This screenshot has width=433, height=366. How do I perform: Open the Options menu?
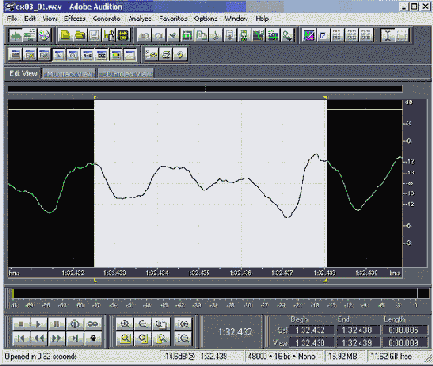click(x=206, y=19)
